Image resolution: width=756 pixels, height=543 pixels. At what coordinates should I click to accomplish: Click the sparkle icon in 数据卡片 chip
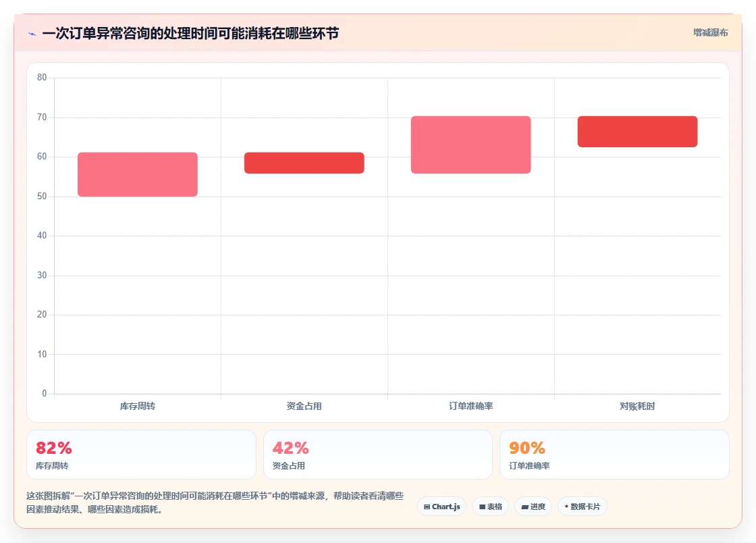pos(566,507)
